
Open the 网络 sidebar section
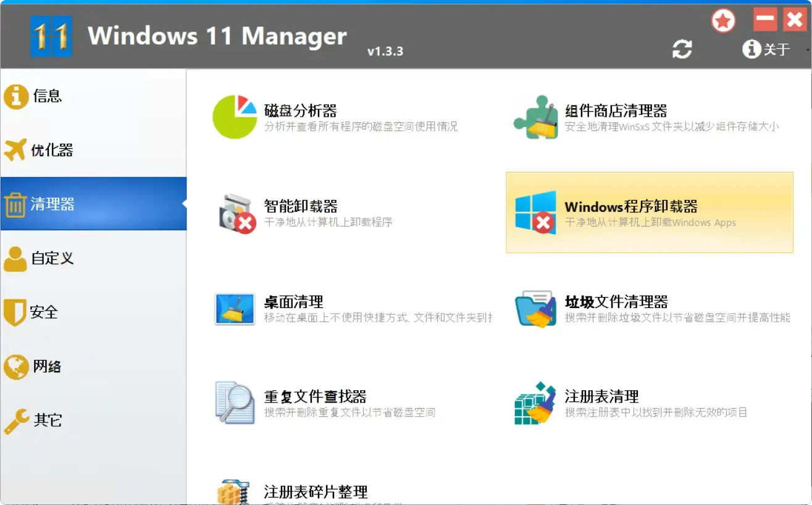click(x=47, y=366)
